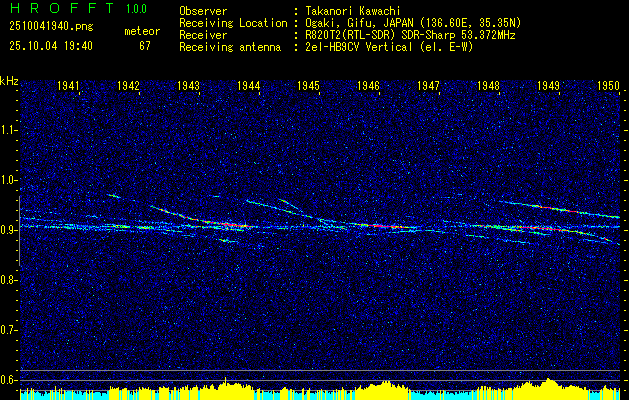Click the 1.1 kHz frequency label
This screenshot has width=629, height=400.
point(8,130)
